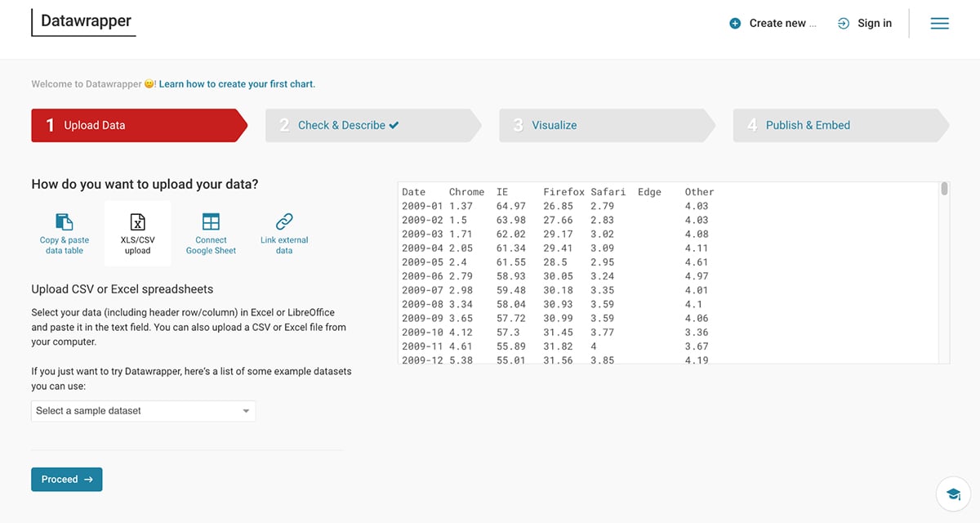The width and height of the screenshot is (980, 523).
Task: Click Sign in
Action: pos(874,23)
